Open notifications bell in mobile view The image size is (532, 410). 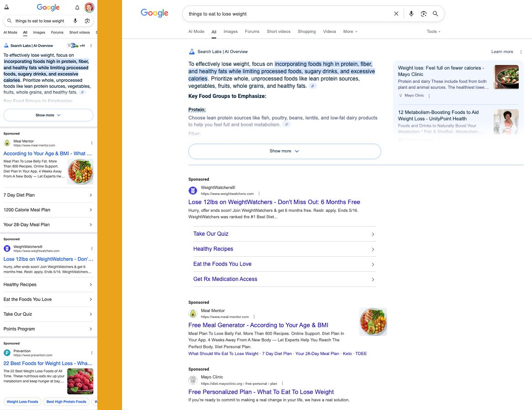point(77,7)
